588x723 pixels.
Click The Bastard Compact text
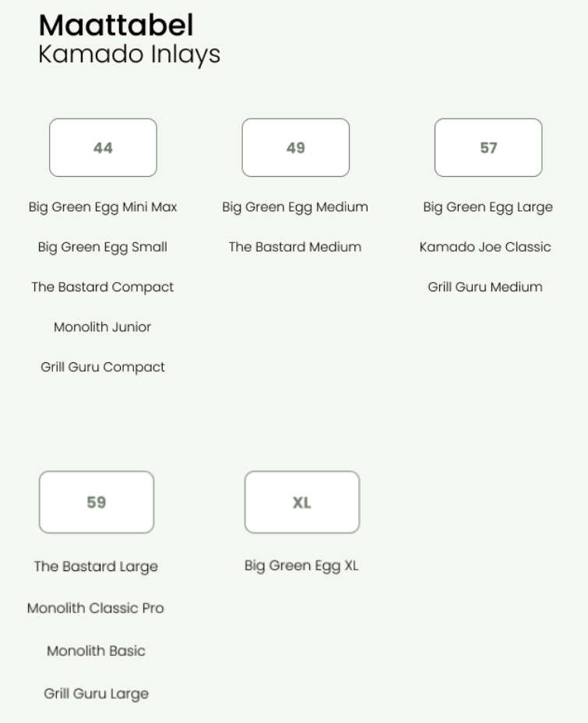point(103,287)
